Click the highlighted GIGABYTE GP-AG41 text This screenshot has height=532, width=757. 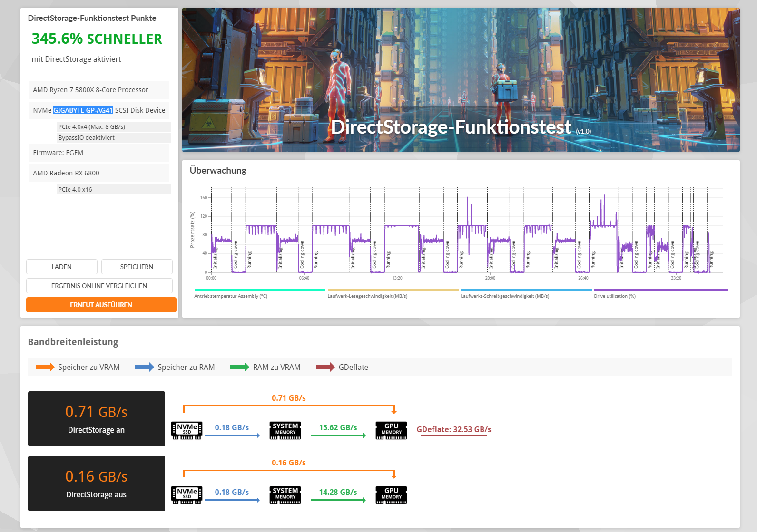[83, 110]
